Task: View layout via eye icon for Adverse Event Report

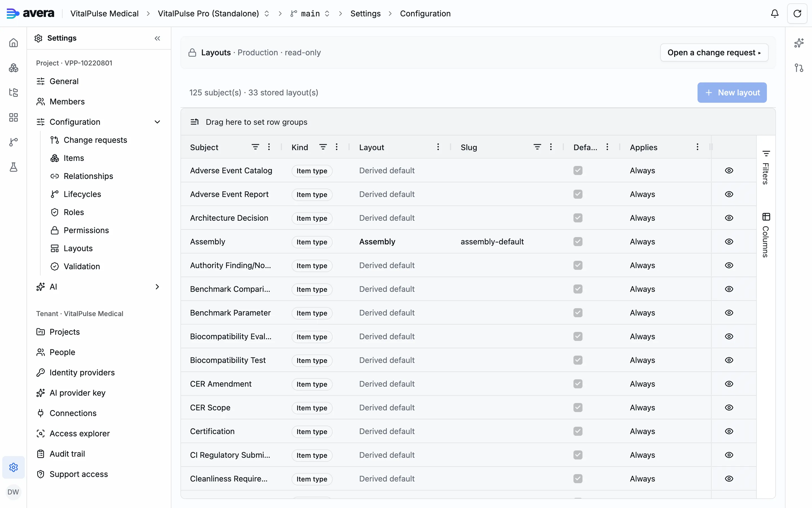Action: 729,194
